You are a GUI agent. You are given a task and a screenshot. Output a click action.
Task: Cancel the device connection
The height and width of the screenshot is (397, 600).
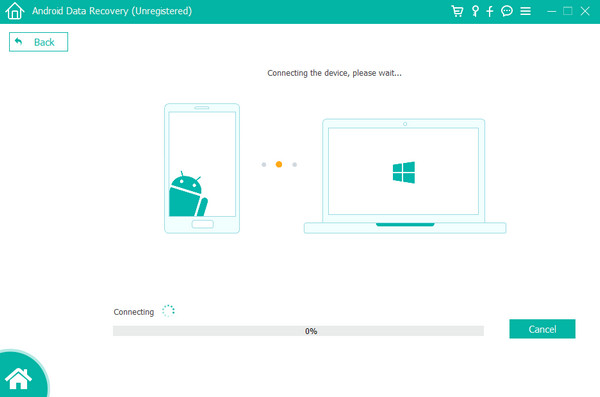click(x=542, y=329)
